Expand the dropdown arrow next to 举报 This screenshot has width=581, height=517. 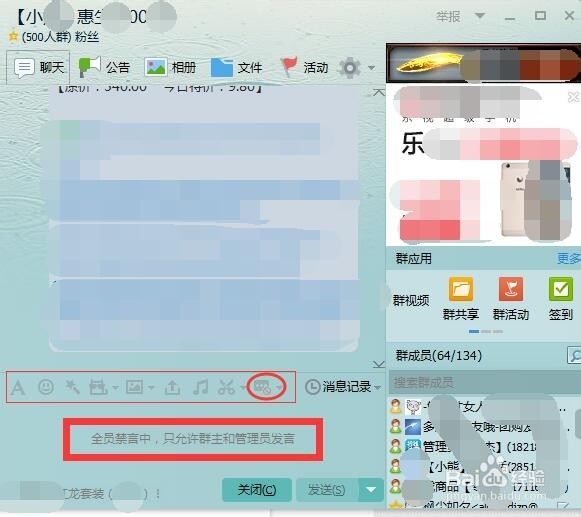click(480, 16)
